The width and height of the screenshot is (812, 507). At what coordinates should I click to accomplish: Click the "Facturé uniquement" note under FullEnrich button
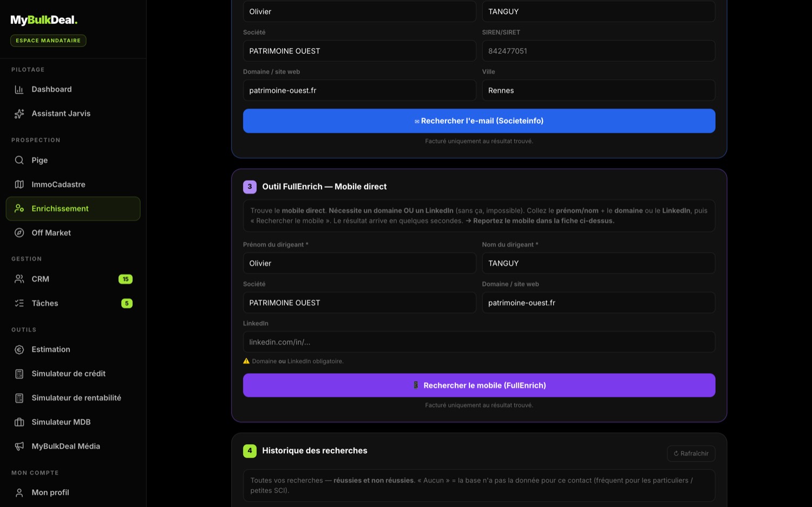[479, 405]
